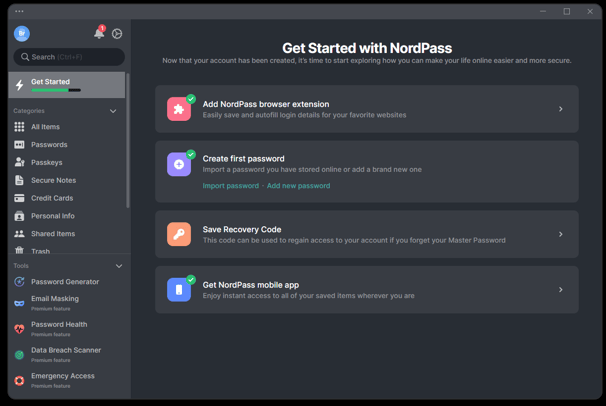Click the Secure Notes document icon
Screen dimensions: 606x406
pyautogui.click(x=19, y=180)
